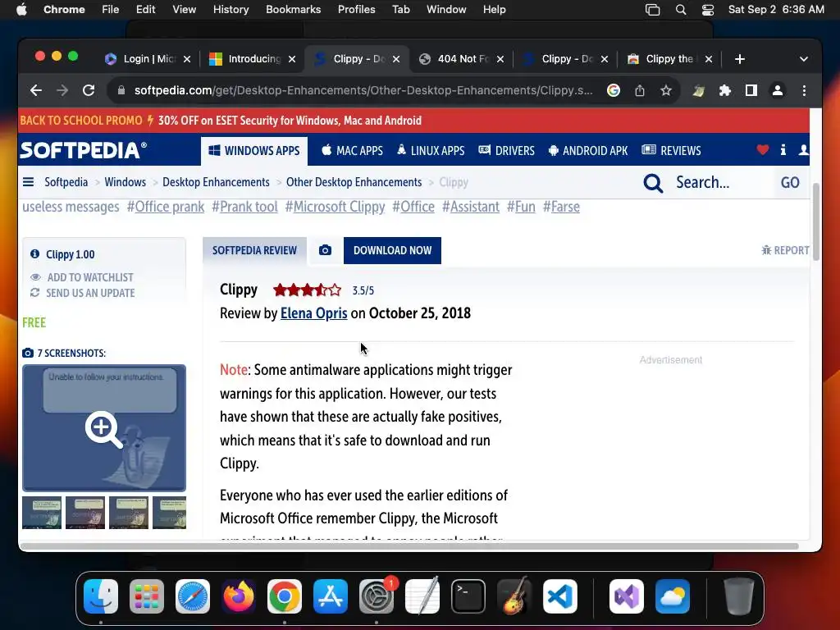Open the Android APK section

pyautogui.click(x=587, y=151)
